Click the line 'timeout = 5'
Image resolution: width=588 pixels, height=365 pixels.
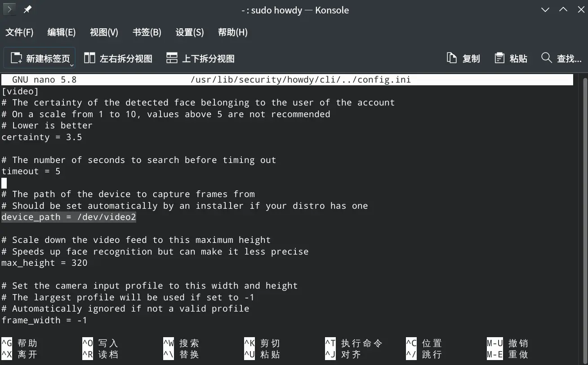point(31,171)
